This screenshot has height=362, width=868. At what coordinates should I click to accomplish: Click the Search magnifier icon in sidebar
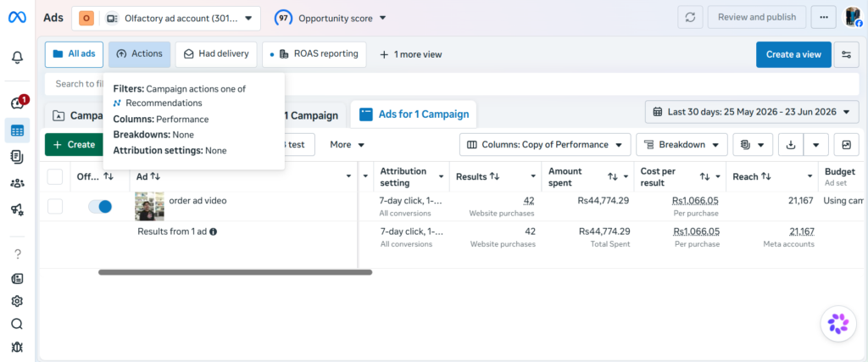pyautogui.click(x=17, y=324)
